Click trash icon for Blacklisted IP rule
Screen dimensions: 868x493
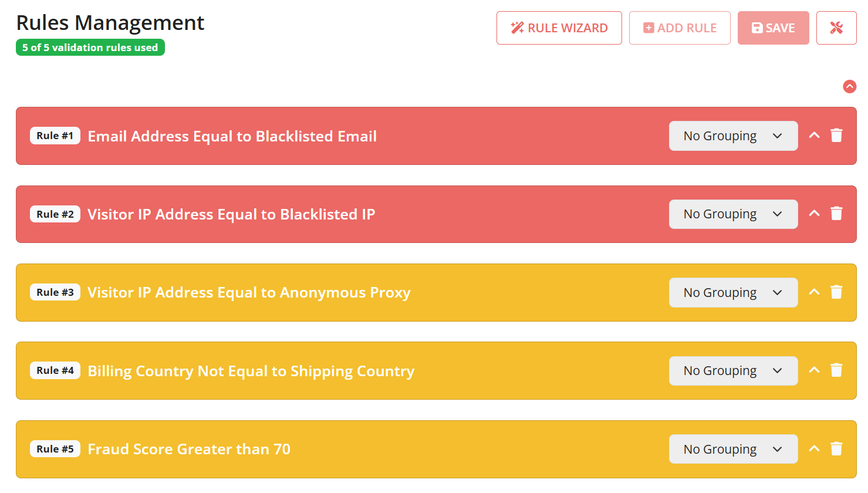click(x=836, y=214)
